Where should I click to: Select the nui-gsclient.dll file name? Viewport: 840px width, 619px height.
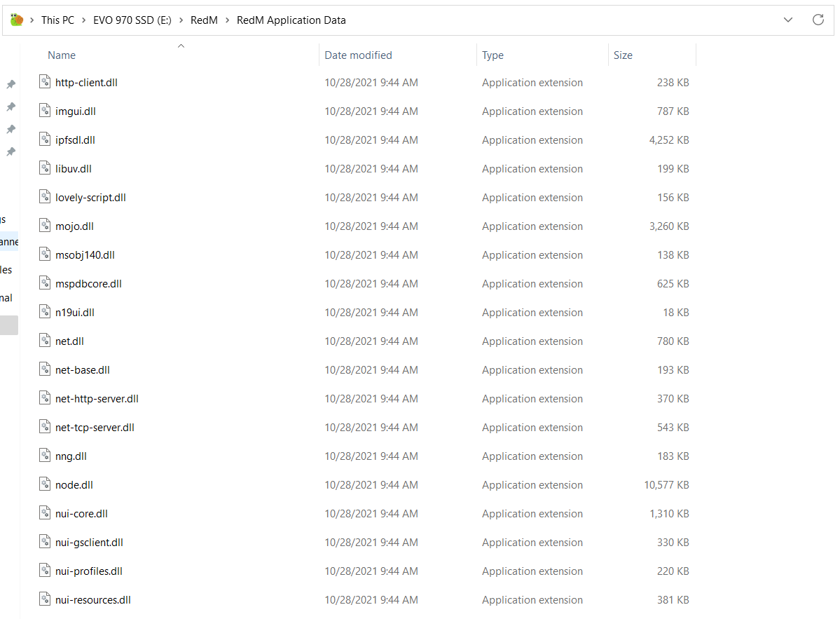(89, 543)
